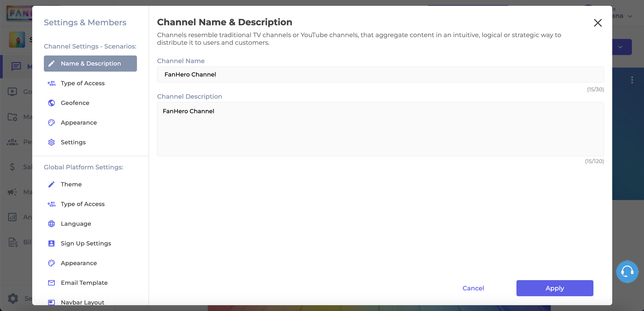Open Language settings
This screenshot has height=311, width=644.
click(x=90, y=224)
